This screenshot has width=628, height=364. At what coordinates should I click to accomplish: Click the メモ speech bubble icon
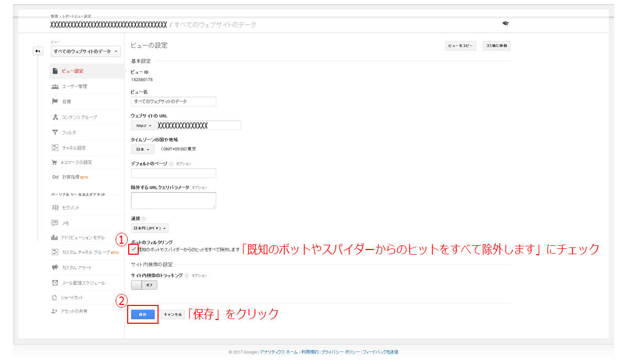[x=55, y=223]
